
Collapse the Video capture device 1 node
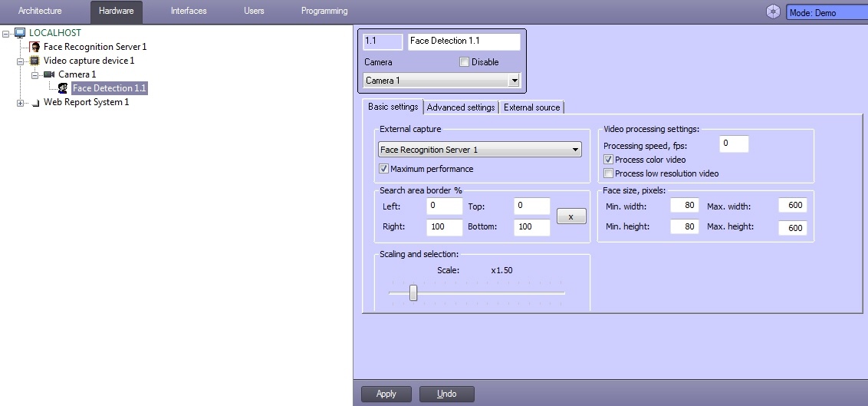click(21, 61)
